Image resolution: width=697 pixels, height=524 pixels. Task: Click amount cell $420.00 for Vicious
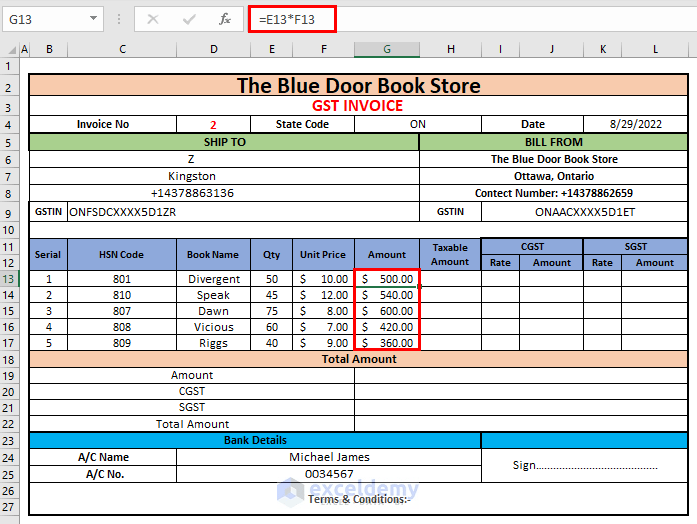(x=387, y=327)
